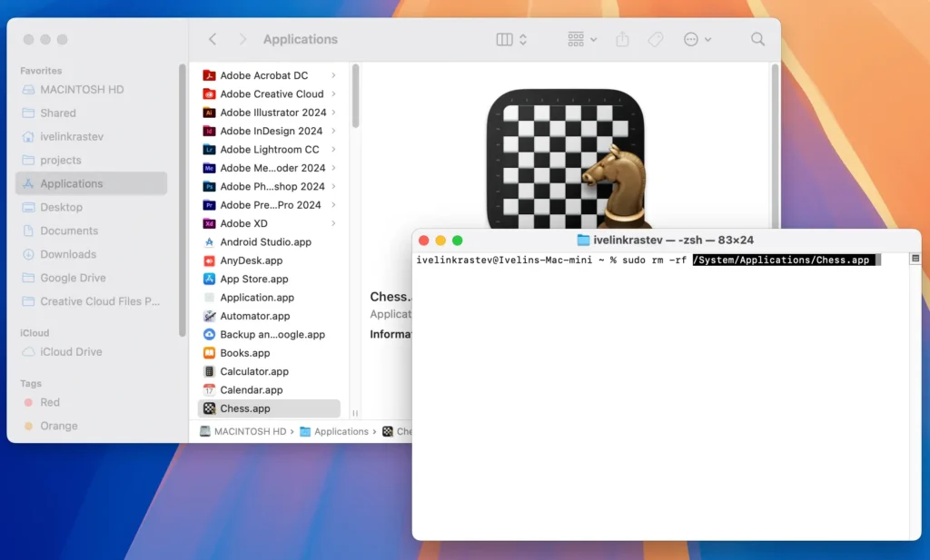Screen dimensions: 930x560
Task: Click the column resize handle
Action: (x=355, y=413)
